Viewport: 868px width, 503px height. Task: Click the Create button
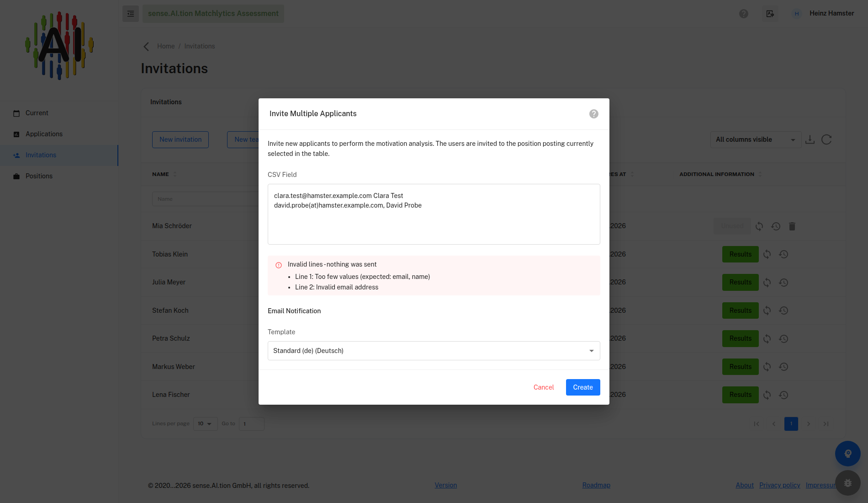click(583, 387)
